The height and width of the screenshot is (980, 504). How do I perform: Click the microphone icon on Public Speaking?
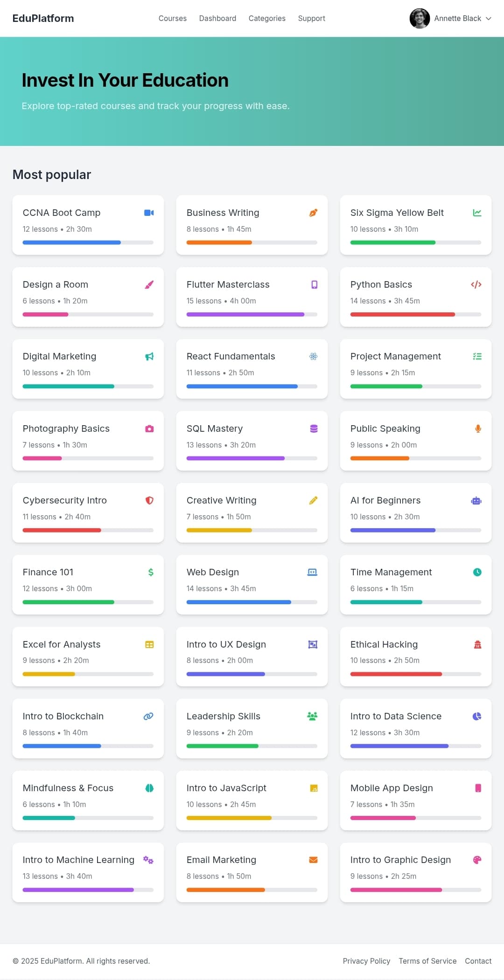pos(478,428)
